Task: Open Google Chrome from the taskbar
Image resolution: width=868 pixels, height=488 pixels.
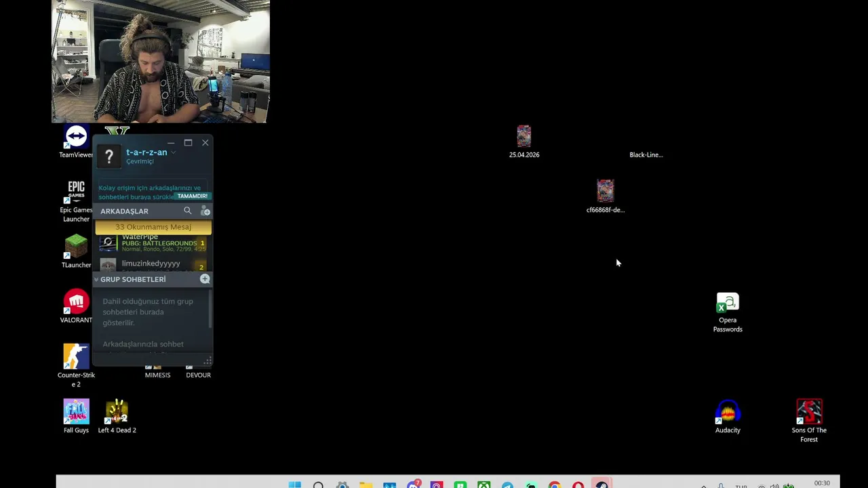Action: pyautogui.click(x=555, y=485)
